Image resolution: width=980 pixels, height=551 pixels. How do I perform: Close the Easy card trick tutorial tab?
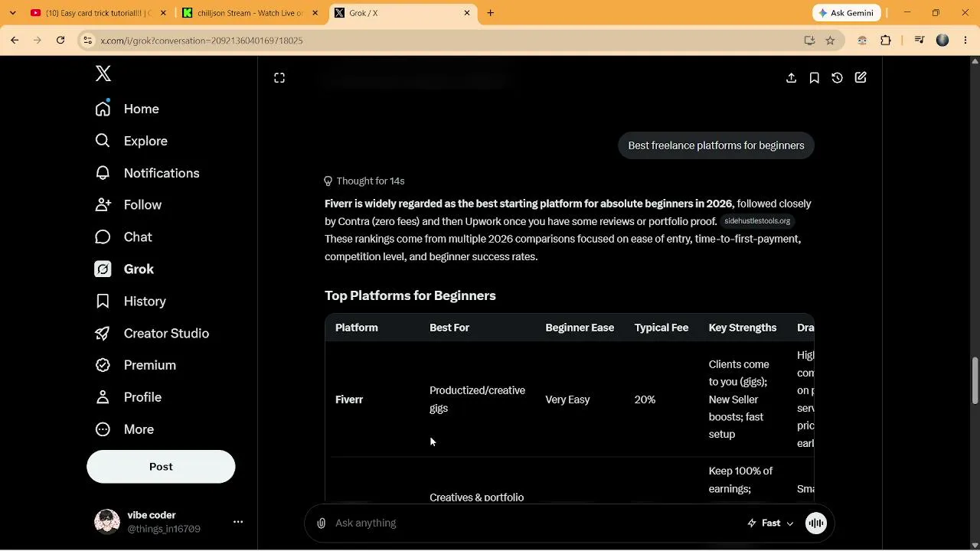[x=162, y=13]
